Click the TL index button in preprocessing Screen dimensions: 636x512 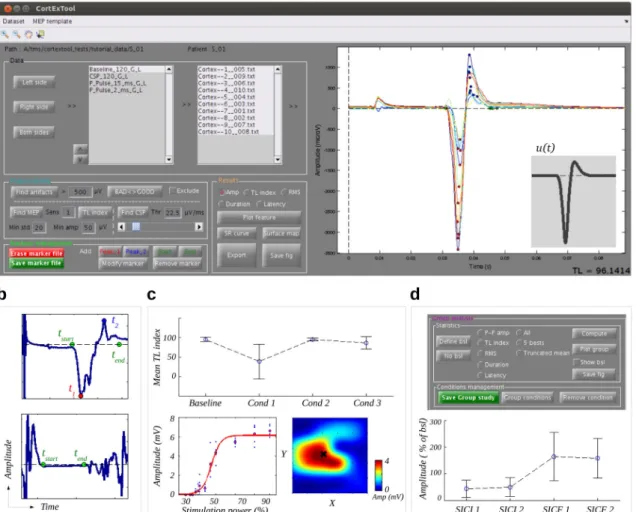point(95,212)
